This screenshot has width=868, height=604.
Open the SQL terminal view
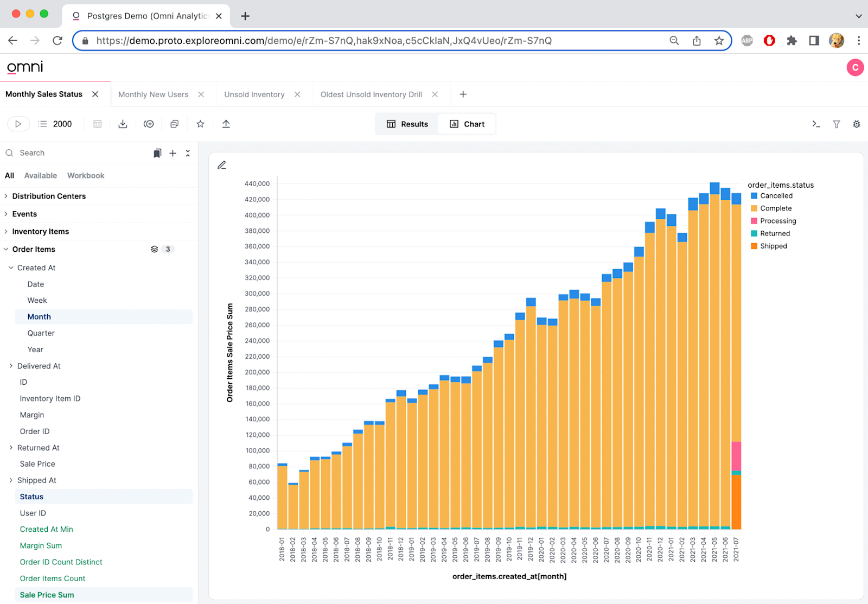click(x=816, y=124)
